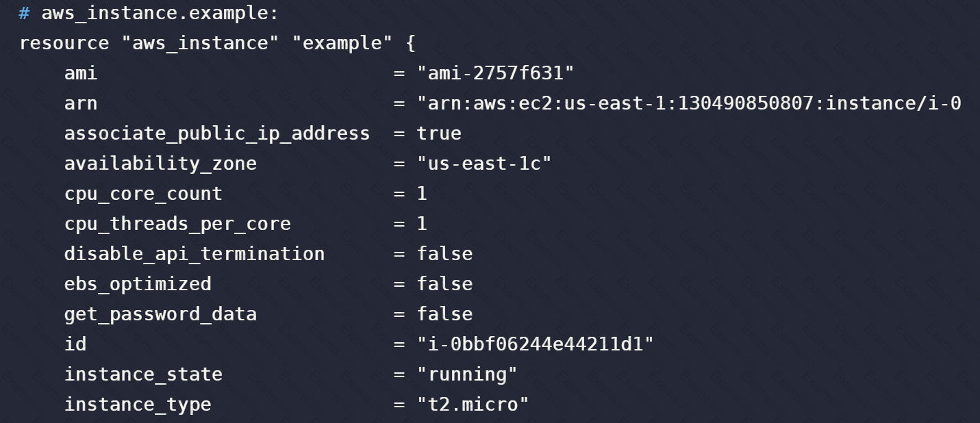The width and height of the screenshot is (980, 423).
Task: Click the ARN string starting with "arn:aws:ec2"
Action: [689, 103]
